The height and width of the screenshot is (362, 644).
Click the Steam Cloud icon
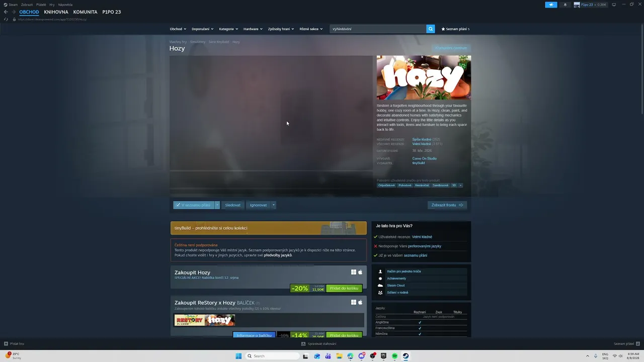click(x=380, y=286)
